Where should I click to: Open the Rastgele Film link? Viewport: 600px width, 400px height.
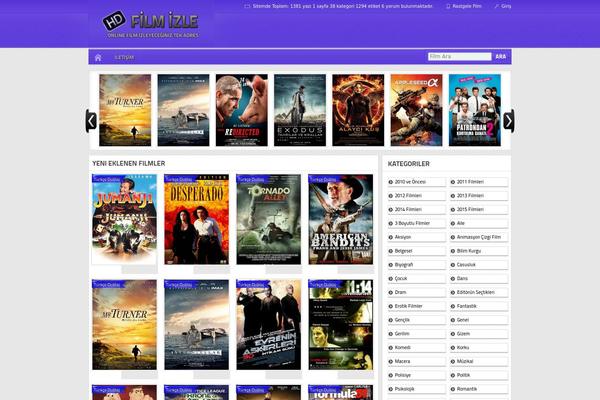(x=464, y=6)
